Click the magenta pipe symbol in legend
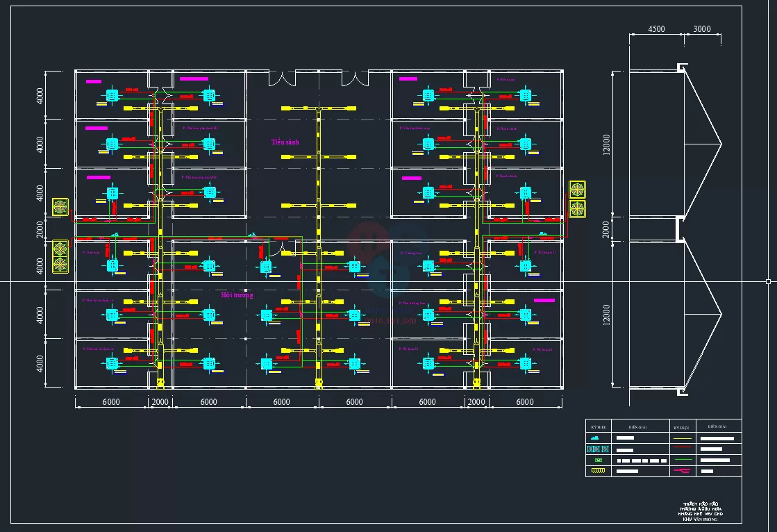 coord(681,472)
